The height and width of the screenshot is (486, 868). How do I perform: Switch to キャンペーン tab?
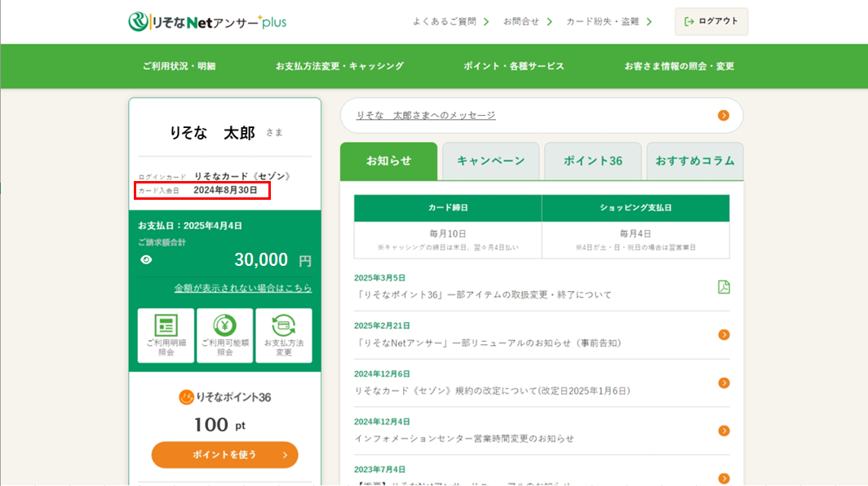tap(491, 161)
